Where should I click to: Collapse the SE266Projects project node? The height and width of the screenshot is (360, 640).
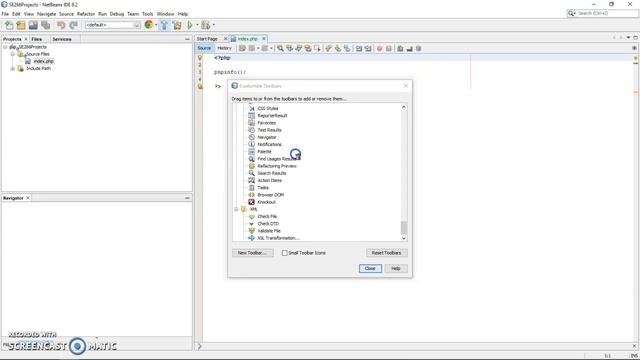tap(5, 47)
